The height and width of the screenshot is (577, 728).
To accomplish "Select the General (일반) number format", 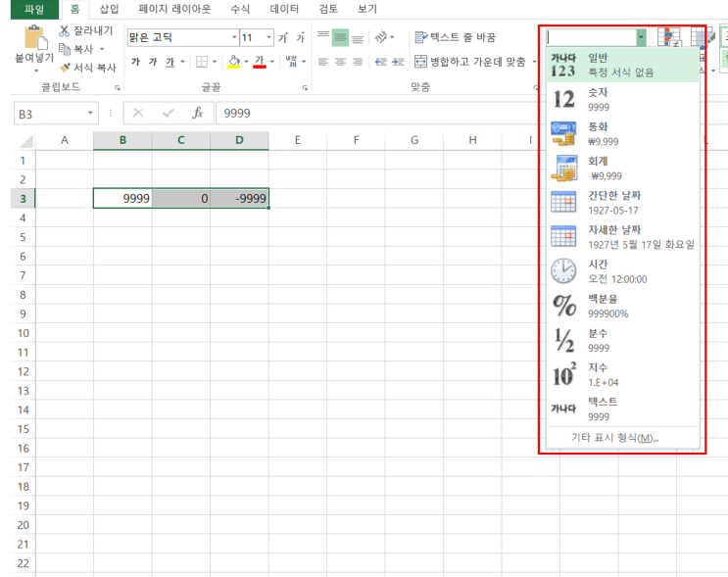I will coord(622,65).
